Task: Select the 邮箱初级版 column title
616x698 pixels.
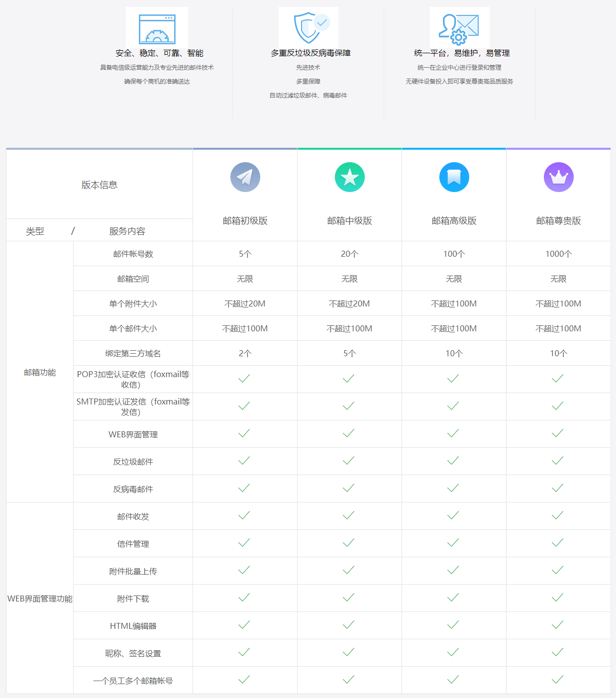Action: point(245,221)
